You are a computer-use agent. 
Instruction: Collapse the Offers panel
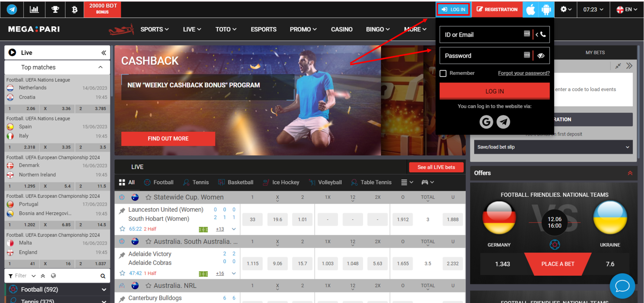pyautogui.click(x=630, y=173)
